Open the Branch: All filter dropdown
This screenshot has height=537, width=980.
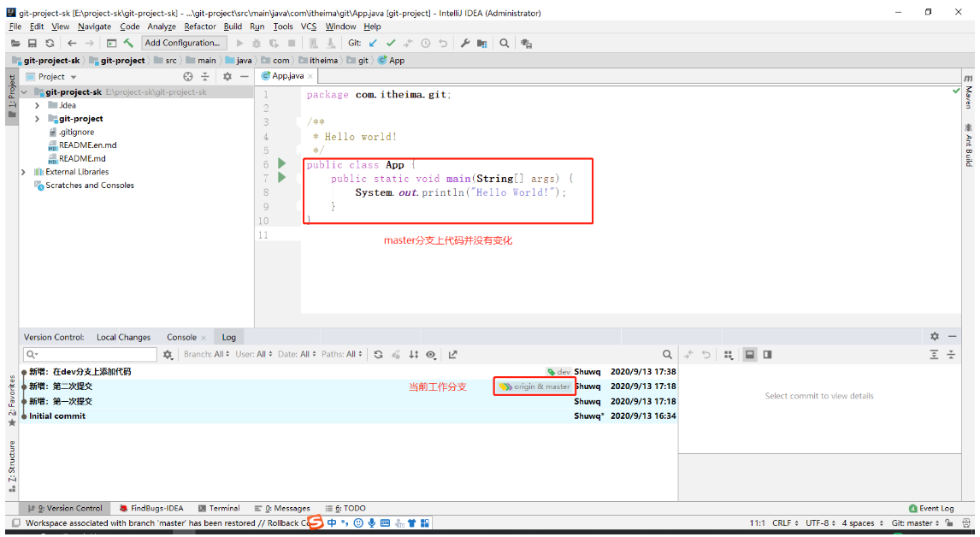click(206, 355)
